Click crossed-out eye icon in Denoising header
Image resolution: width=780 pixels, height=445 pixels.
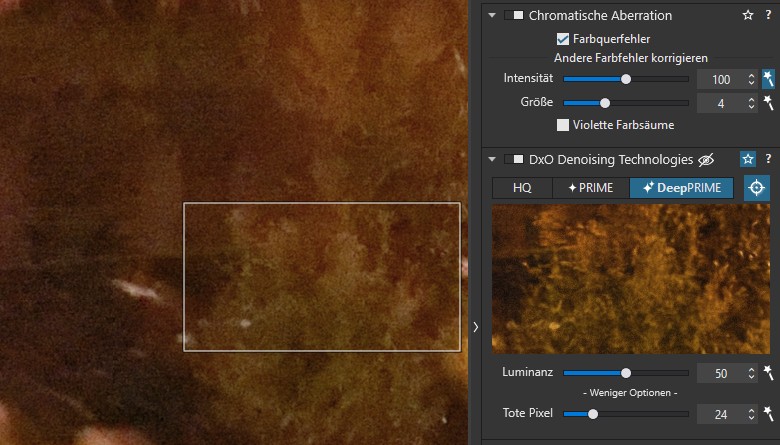(706, 159)
